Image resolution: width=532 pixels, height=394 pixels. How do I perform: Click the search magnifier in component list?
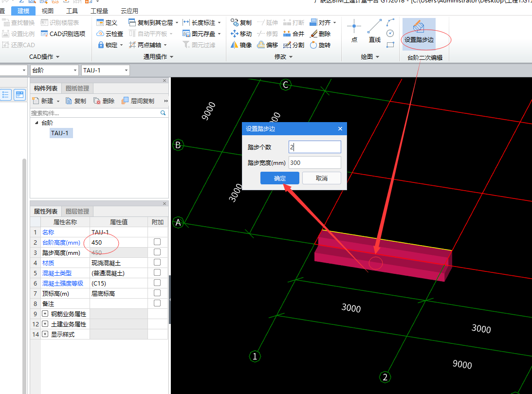[163, 113]
